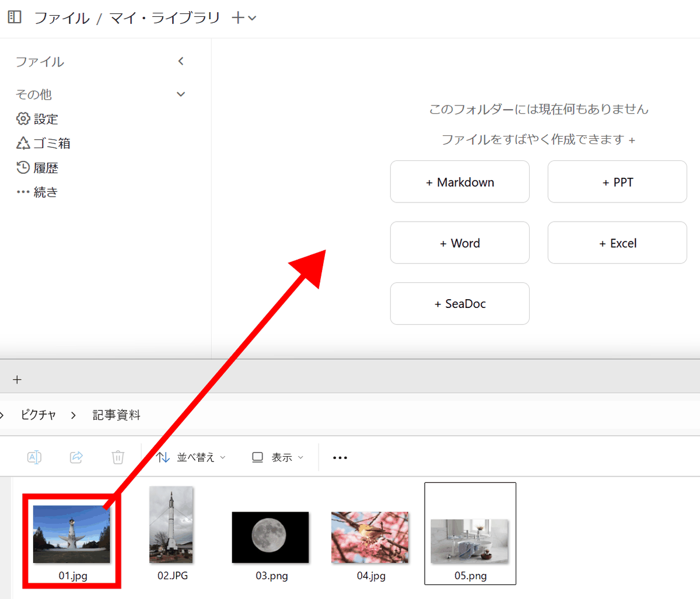Open 履歴 history in sidebar
700x599 pixels.
(38, 168)
